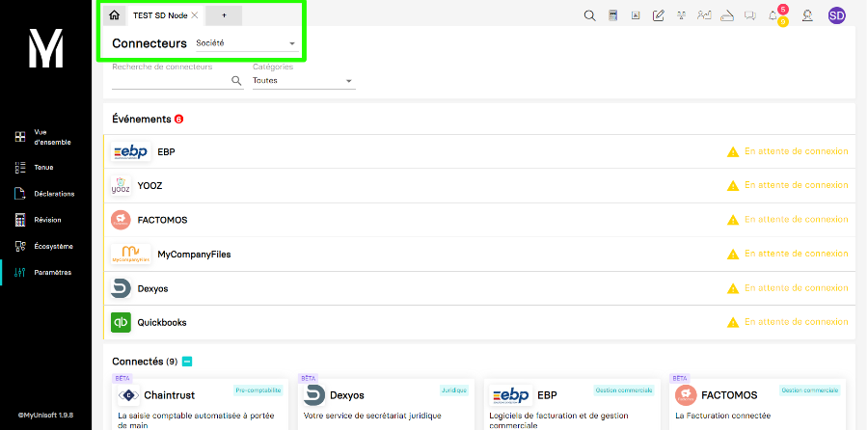Click the Quickbooks logo in Événements list
The height and width of the screenshot is (430, 868).
121,322
